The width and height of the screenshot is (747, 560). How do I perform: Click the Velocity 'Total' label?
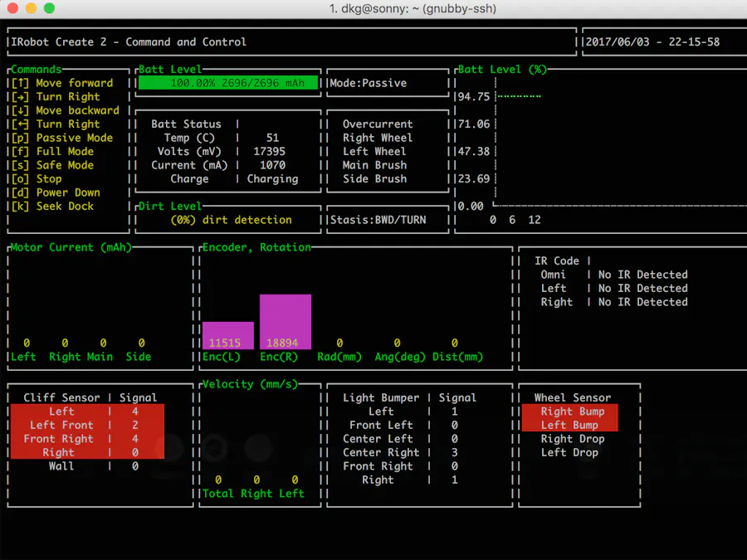click(x=218, y=494)
